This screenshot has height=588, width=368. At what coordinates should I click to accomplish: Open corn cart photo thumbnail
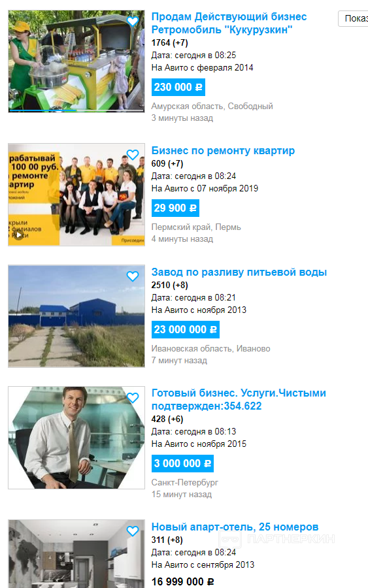(76, 61)
